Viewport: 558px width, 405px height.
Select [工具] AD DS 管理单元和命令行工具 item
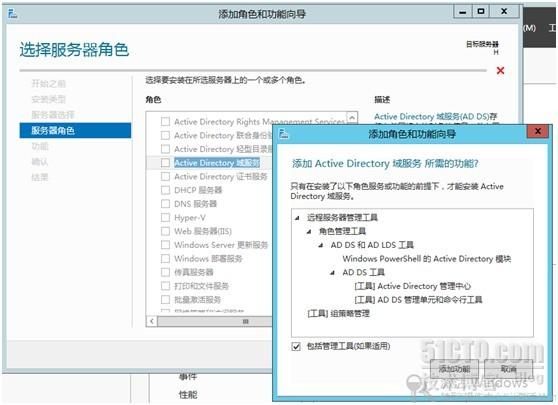418,300
